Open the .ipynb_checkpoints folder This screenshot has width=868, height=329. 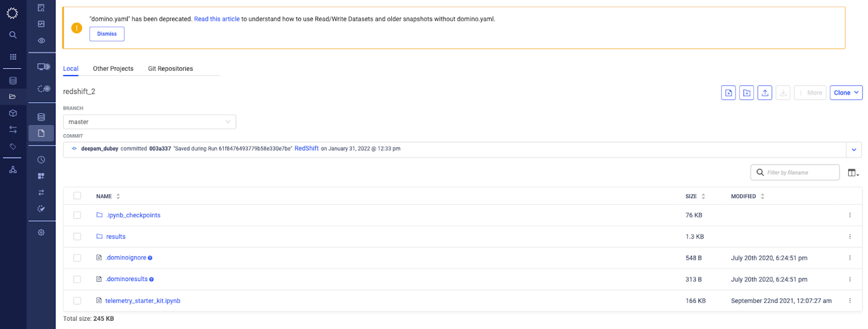click(x=133, y=215)
